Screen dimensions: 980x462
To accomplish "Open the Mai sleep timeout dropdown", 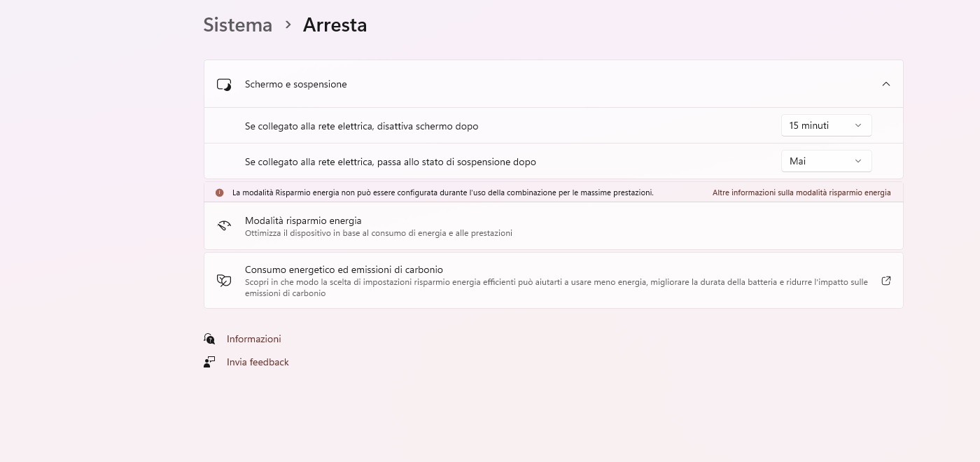I will coord(826,161).
